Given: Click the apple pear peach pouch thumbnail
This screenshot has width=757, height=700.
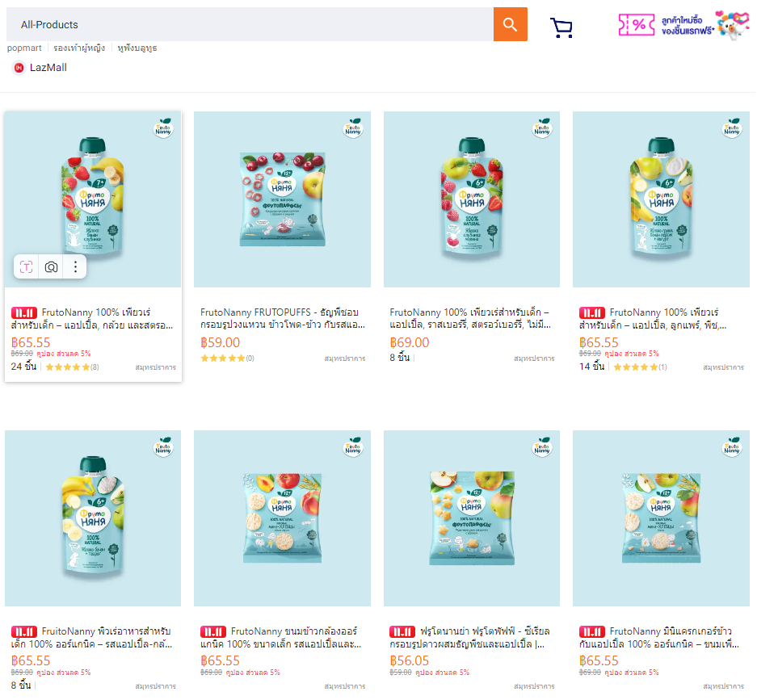Looking at the screenshot, I should pos(661,199).
